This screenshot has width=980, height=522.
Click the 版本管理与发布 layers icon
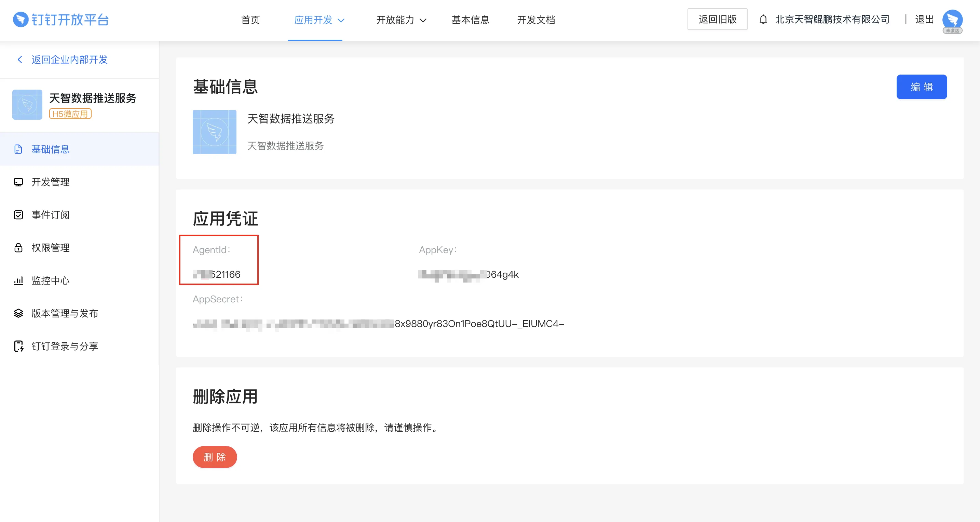(18, 313)
